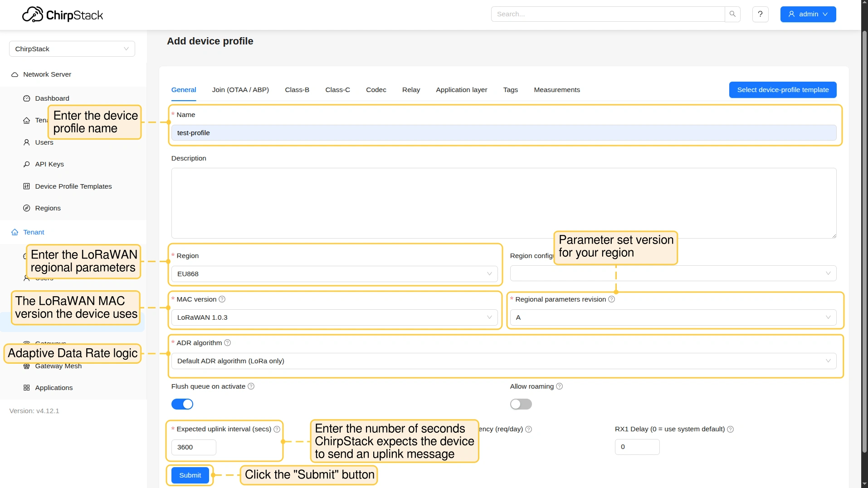Open API Keys page
The image size is (868, 488).
[x=49, y=164]
